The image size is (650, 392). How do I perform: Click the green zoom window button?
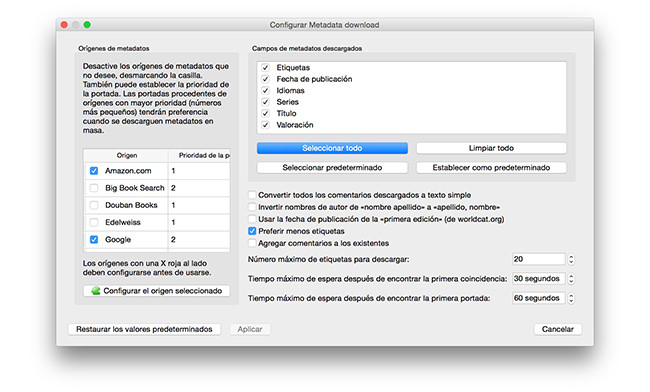click(87, 25)
